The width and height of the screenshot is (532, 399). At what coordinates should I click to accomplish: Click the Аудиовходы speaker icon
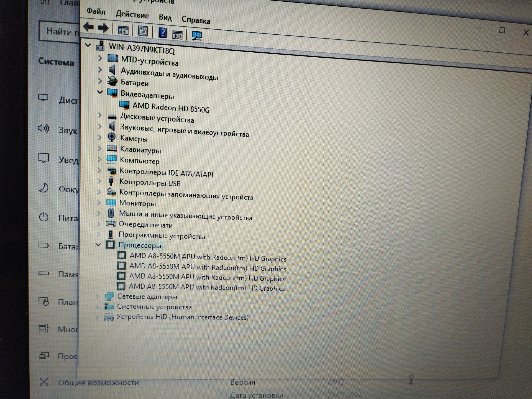point(112,70)
